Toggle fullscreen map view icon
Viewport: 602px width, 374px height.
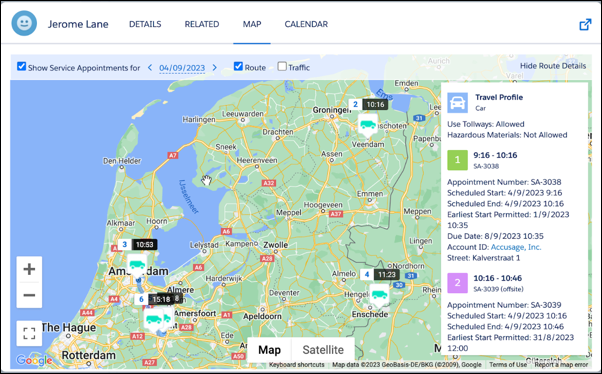pos(29,333)
